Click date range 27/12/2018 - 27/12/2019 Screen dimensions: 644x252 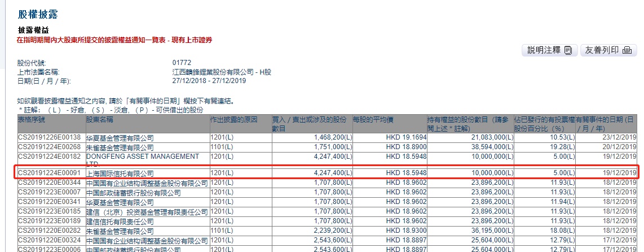pos(209,81)
